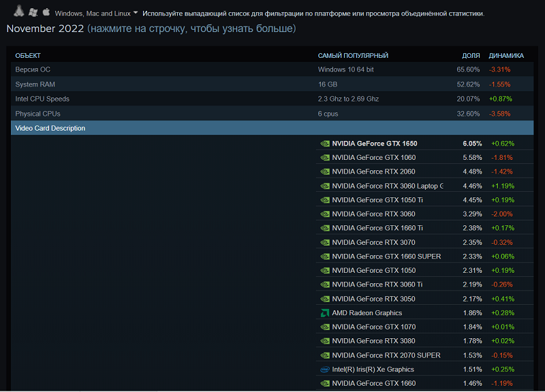The width and height of the screenshot is (545, 392).
Task: Click the NVIDIA logo beside RTX 2070 SUPER
Action: coord(325,355)
